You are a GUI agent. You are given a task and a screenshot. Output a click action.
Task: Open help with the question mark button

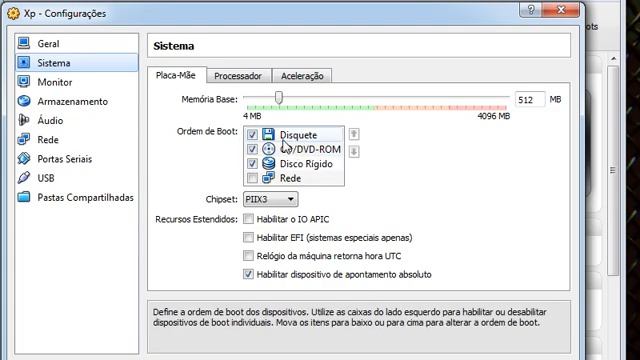pos(531,9)
